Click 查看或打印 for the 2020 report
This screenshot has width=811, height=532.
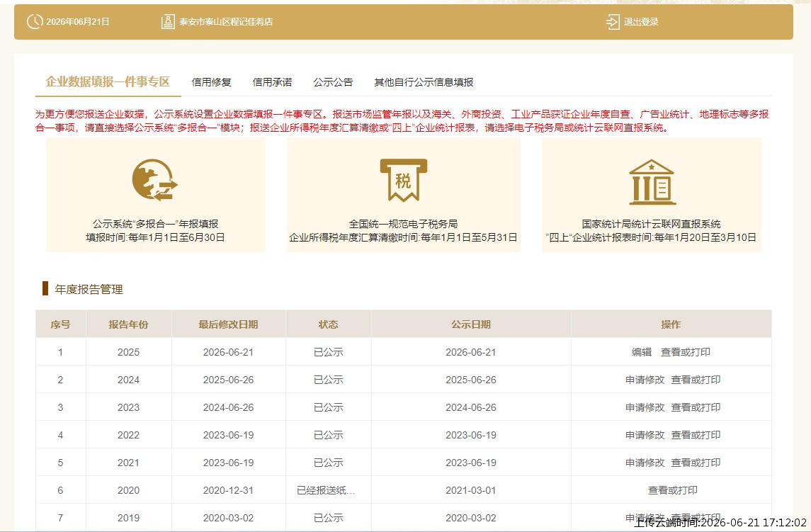pyautogui.click(x=672, y=490)
